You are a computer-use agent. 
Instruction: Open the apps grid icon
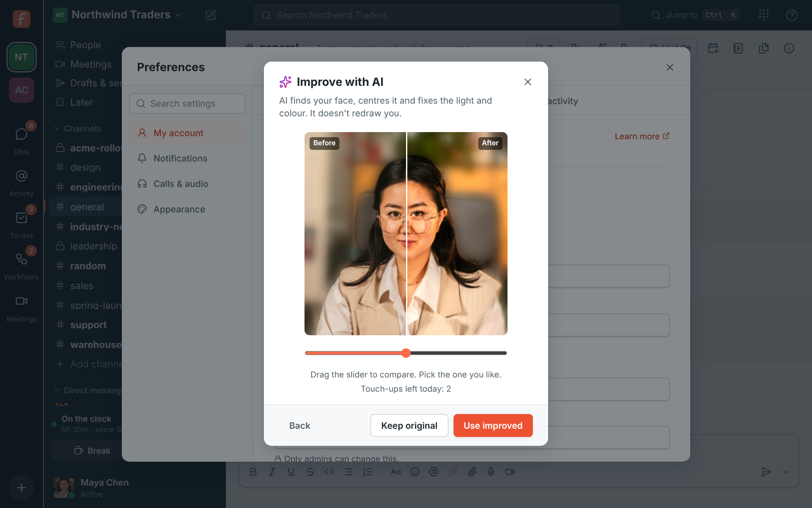point(764,15)
